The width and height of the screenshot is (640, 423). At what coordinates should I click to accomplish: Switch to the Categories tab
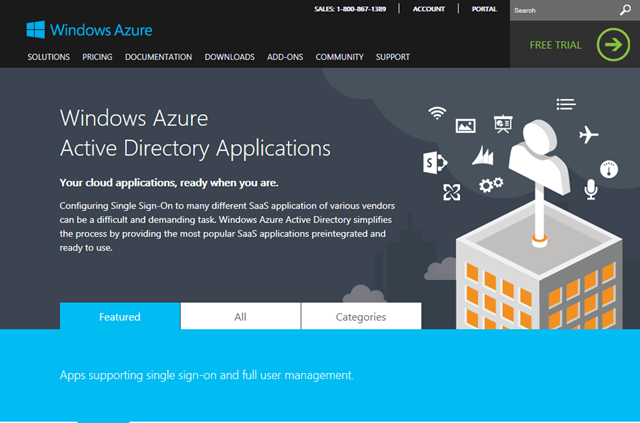coord(361,316)
